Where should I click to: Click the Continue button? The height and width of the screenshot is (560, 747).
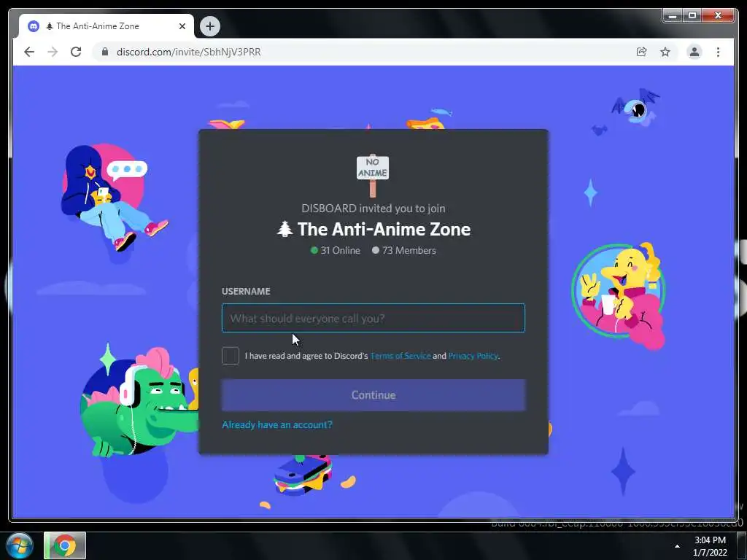pos(373,394)
